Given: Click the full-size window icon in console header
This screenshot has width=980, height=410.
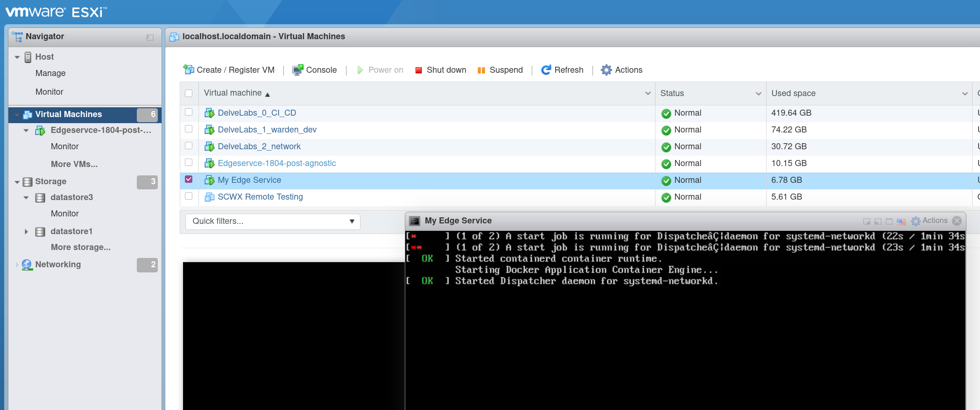Looking at the screenshot, I should pyautogui.click(x=889, y=221).
